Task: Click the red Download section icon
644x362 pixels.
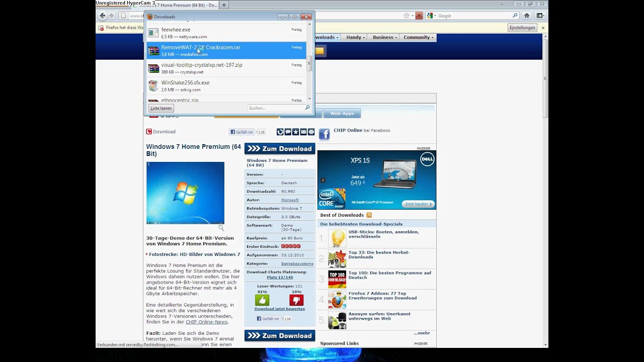Action: (149, 131)
